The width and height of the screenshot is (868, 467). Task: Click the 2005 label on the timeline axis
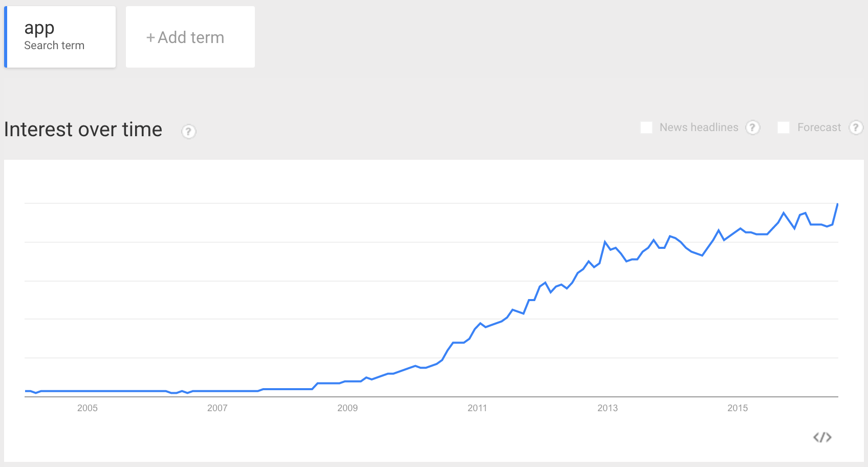click(x=88, y=408)
